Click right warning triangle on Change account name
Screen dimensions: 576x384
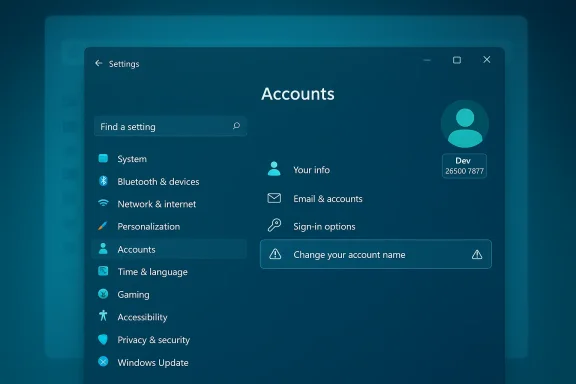point(477,254)
